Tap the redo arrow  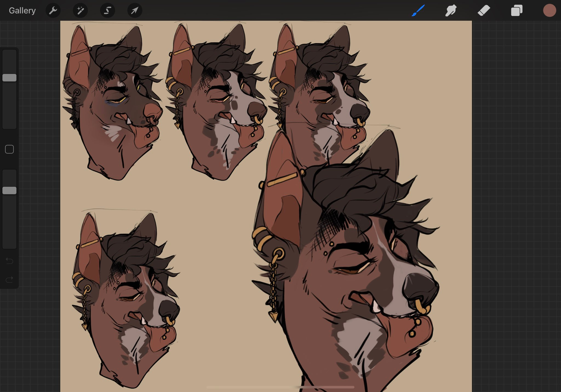coord(10,280)
